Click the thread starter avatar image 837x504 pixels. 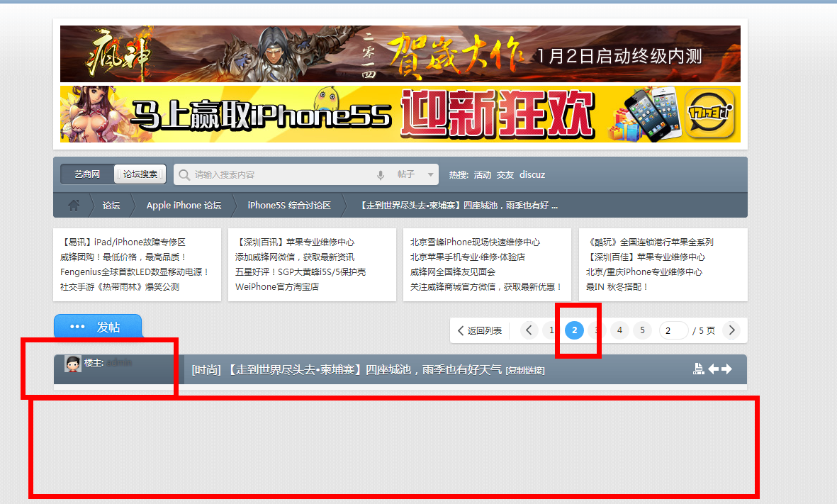pos(73,364)
